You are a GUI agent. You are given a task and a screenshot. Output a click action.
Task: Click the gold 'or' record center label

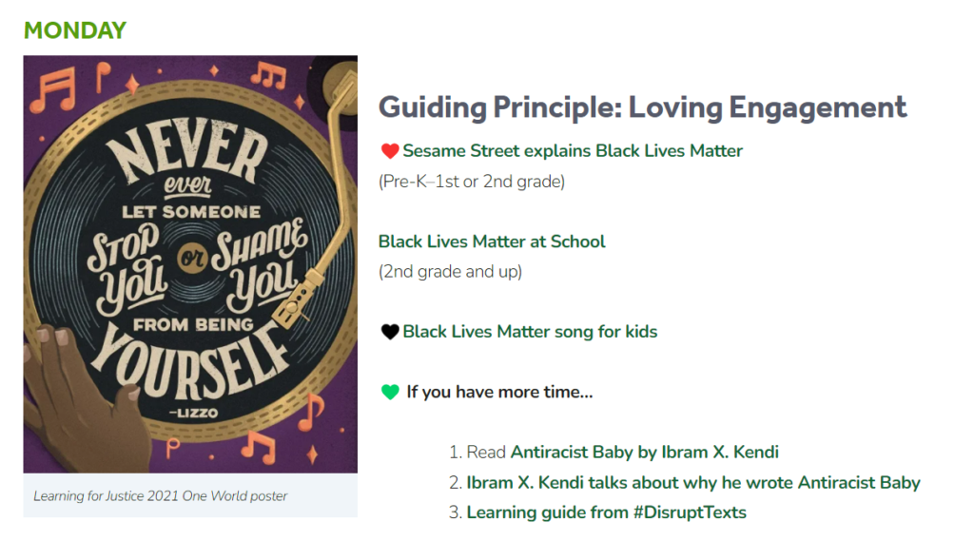pos(191,257)
